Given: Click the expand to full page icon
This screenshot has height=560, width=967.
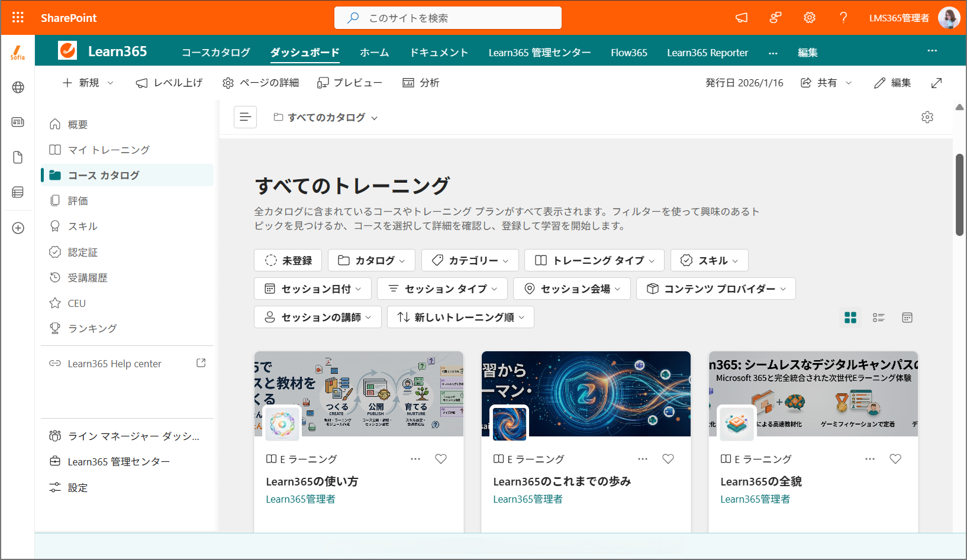Looking at the screenshot, I should point(936,83).
